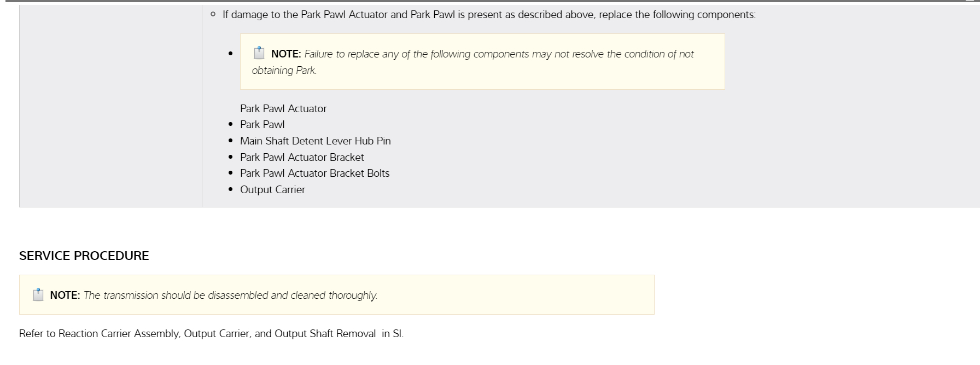This screenshot has height=365, width=980.
Task: Click 'Park Pawl Actuator Bracket Bolts' entry
Action: point(315,173)
